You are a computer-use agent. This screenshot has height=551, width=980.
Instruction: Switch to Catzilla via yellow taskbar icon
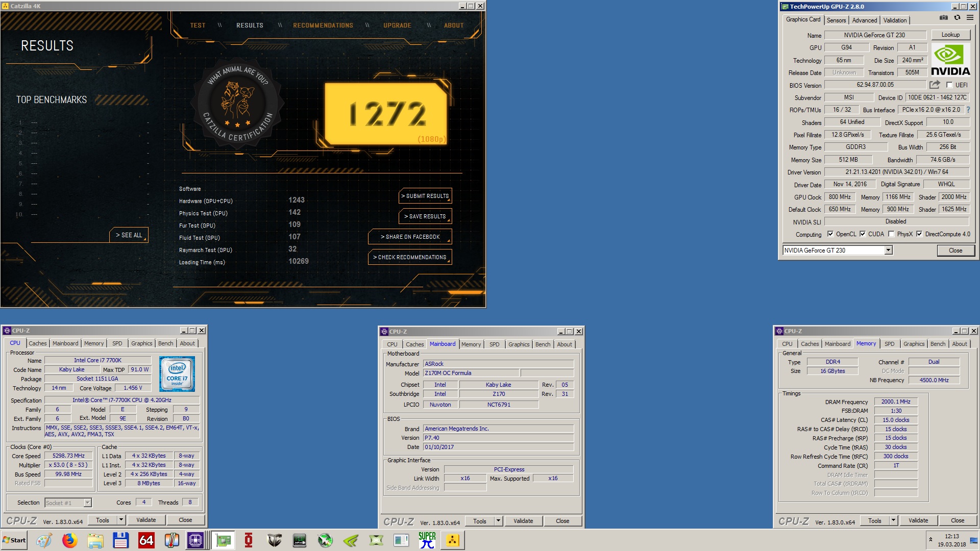point(453,540)
